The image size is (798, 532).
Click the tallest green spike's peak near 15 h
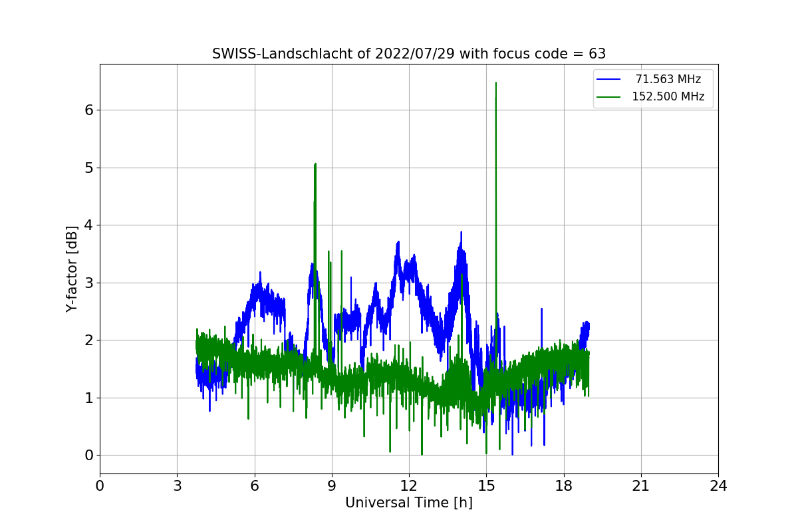(x=496, y=83)
